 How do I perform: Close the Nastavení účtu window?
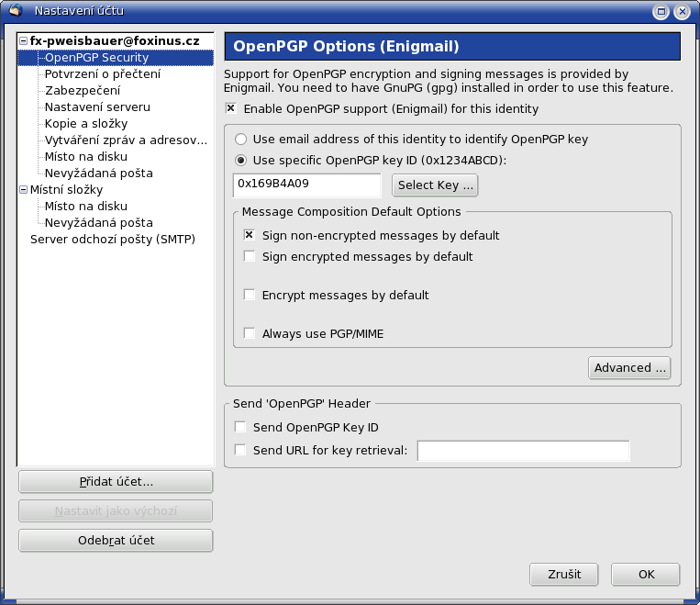(x=683, y=12)
